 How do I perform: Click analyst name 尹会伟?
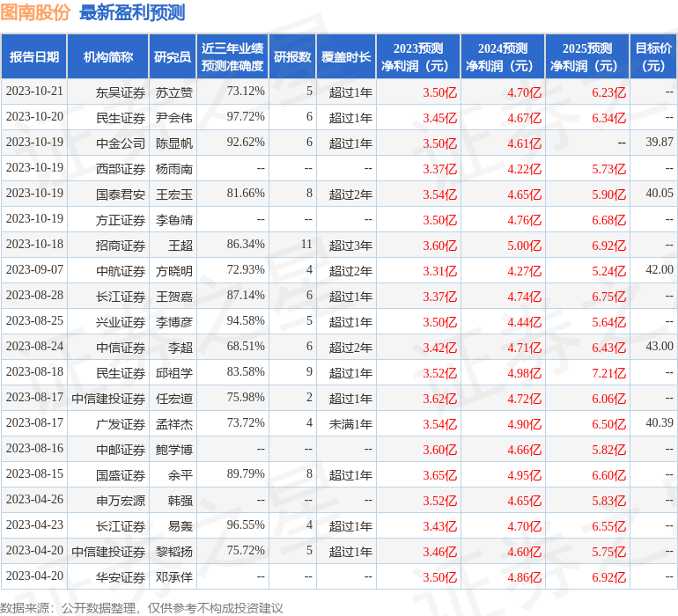[173, 118]
